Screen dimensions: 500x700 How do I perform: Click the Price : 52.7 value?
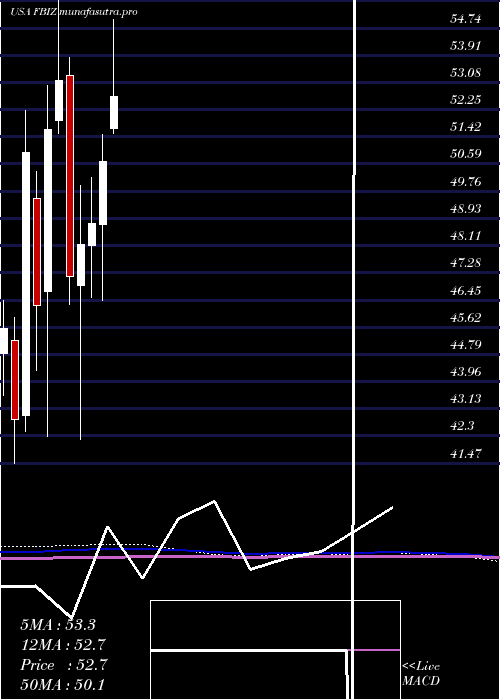click(63, 665)
